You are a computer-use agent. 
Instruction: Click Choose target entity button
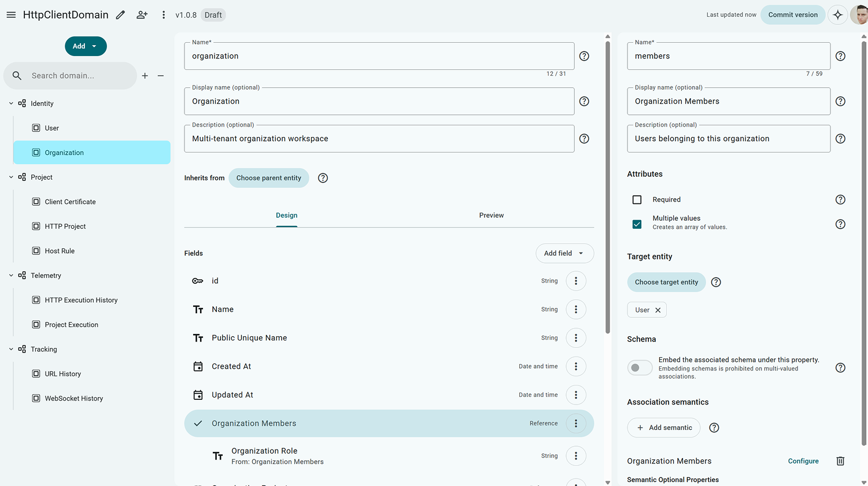point(666,282)
